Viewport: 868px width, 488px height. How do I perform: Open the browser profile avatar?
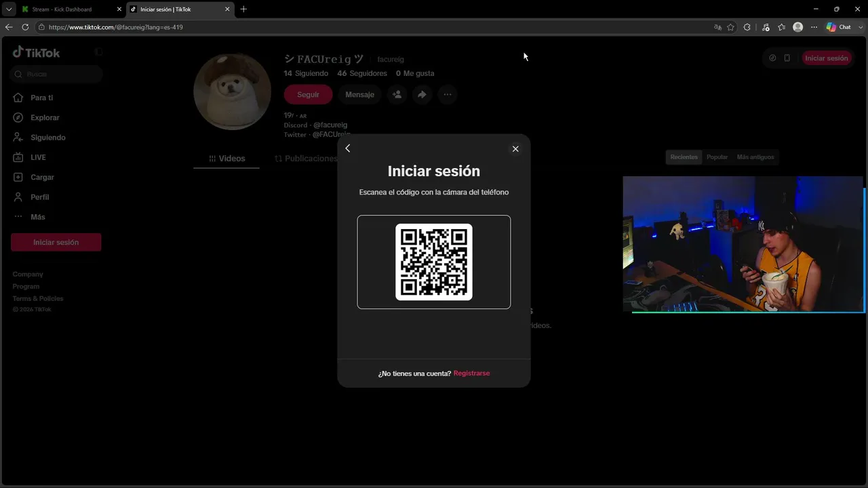tap(798, 27)
